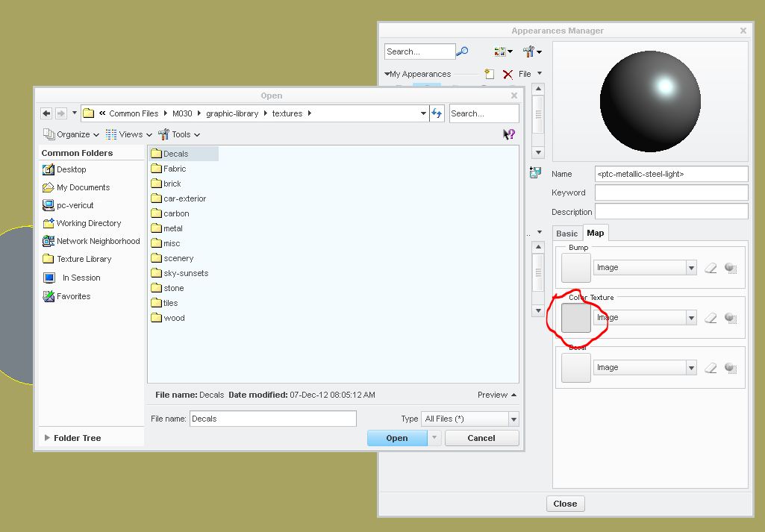Select the car-exterior folder
Screen dimensions: 765x532
click(x=178, y=198)
